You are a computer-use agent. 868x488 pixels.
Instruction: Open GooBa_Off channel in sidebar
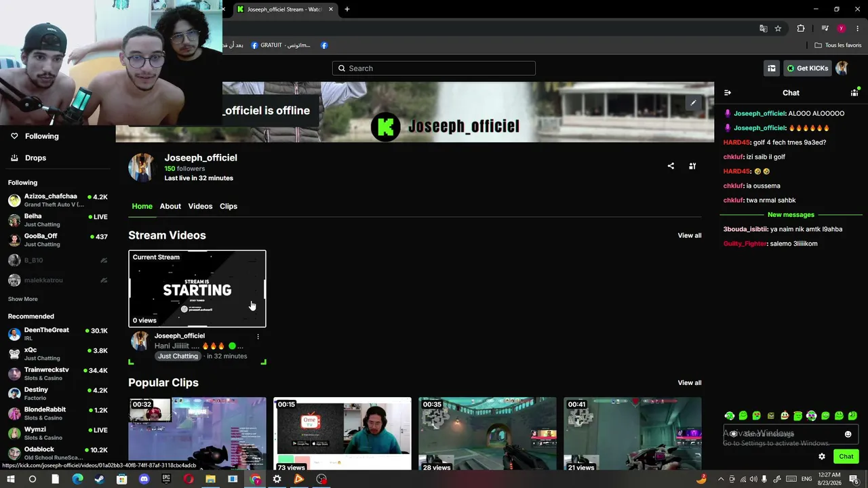tap(58, 240)
